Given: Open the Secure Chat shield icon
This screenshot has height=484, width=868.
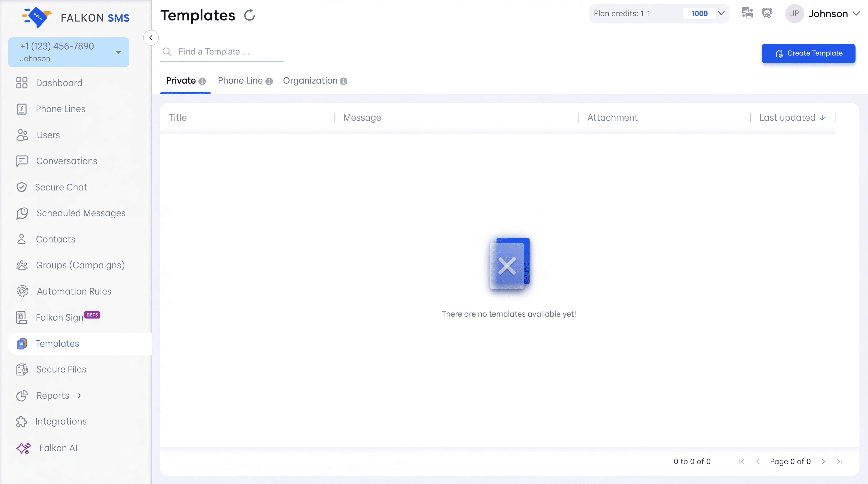Looking at the screenshot, I should tap(22, 187).
